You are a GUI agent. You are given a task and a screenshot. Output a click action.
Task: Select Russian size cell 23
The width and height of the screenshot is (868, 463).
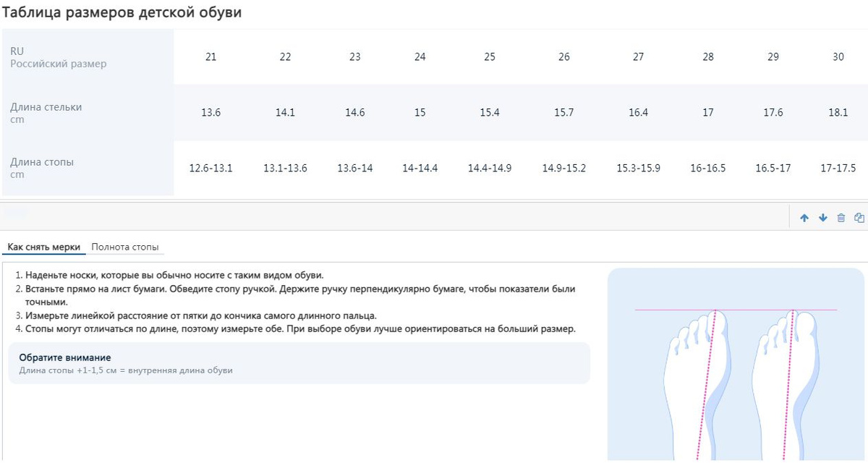(354, 57)
